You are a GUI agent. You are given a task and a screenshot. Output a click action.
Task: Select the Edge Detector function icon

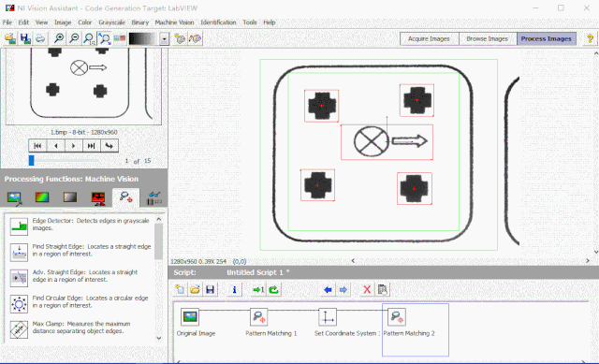(x=19, y=226)
